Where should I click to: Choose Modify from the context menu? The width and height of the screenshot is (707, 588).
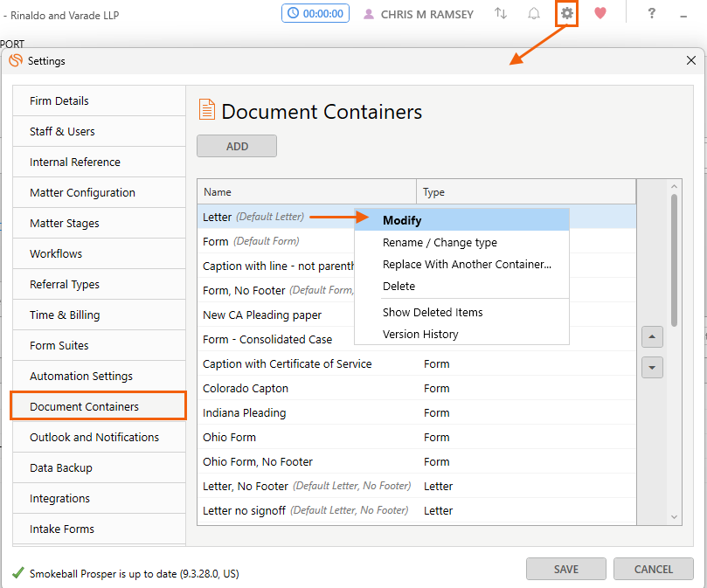(x=461, y=220)
